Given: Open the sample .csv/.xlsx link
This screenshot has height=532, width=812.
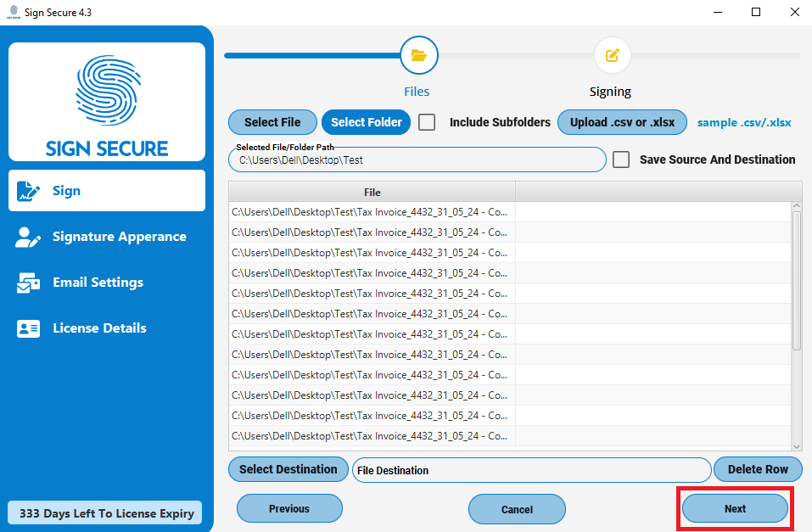Looking at the screenshot, I should tap(744, 123).
